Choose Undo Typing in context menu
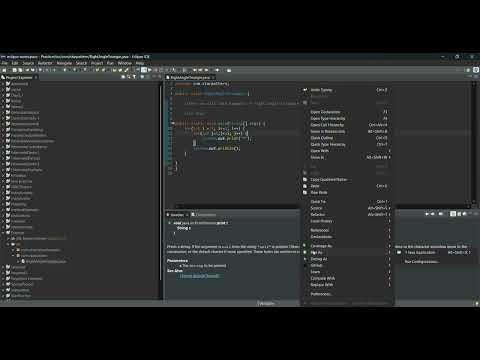 (347, 90)
